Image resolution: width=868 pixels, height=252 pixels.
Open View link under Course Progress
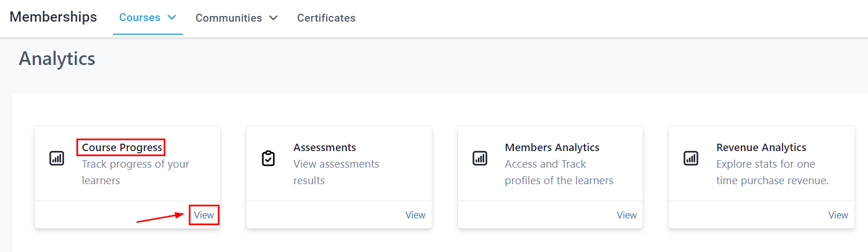pyautogui.click(x=204, y=215)
